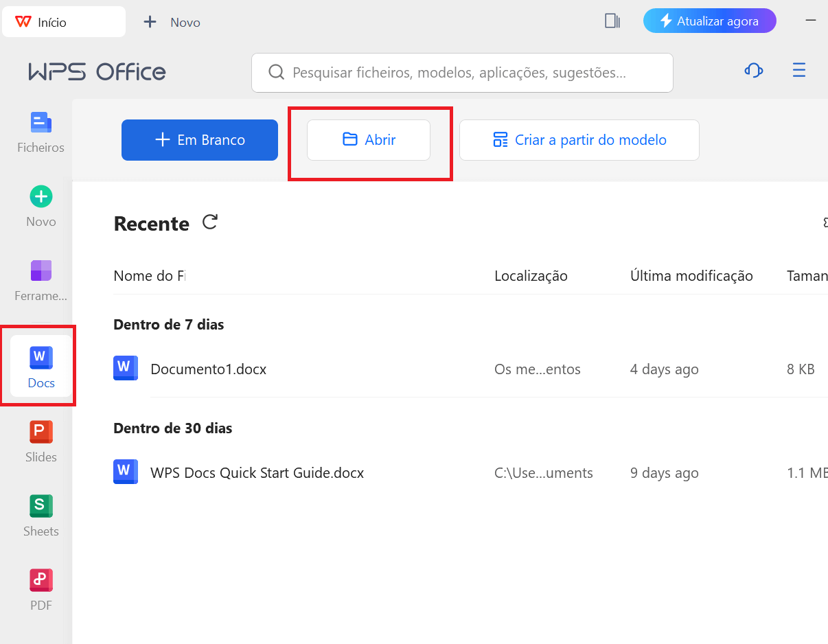The height and width of the screenshot is (644, 828).
Task: Click the WPS logo on the Início tab
Action: click(22, 21)
